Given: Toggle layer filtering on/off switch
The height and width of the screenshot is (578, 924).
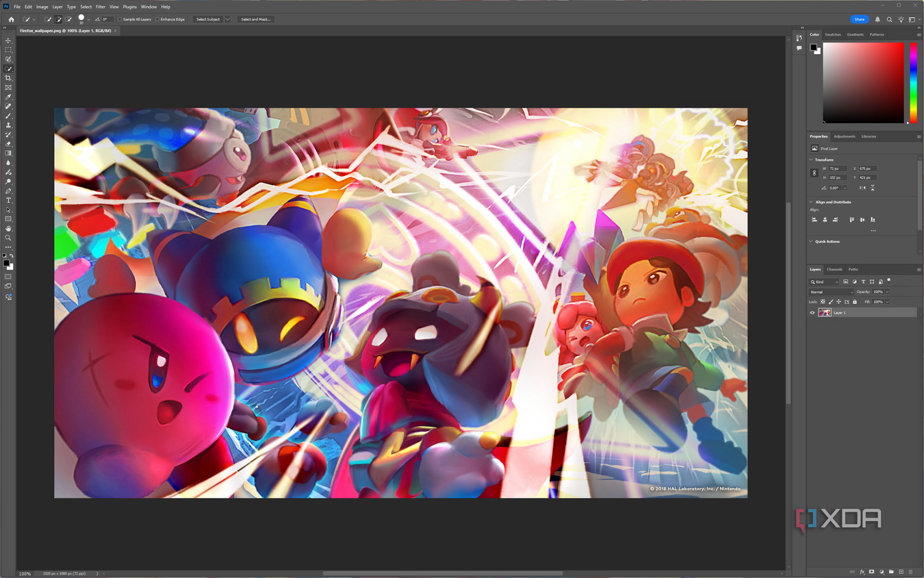Looking at the screenshot, I should pos(888,281).
